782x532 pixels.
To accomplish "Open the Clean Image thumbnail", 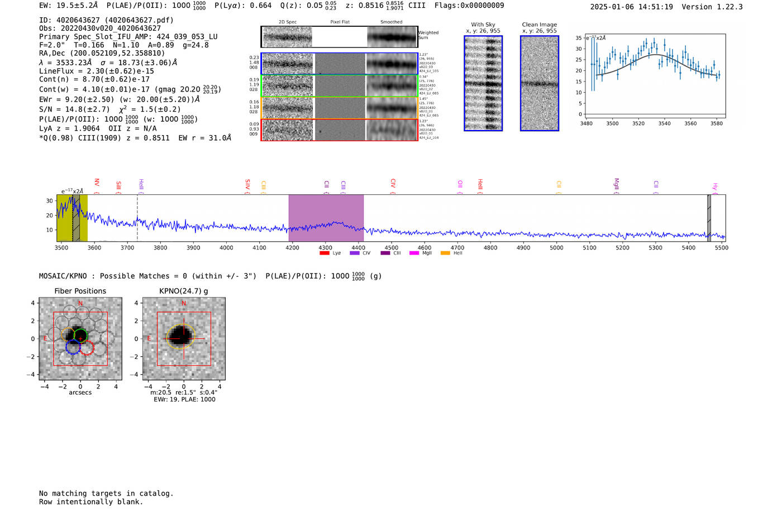I will coord(540,83).
